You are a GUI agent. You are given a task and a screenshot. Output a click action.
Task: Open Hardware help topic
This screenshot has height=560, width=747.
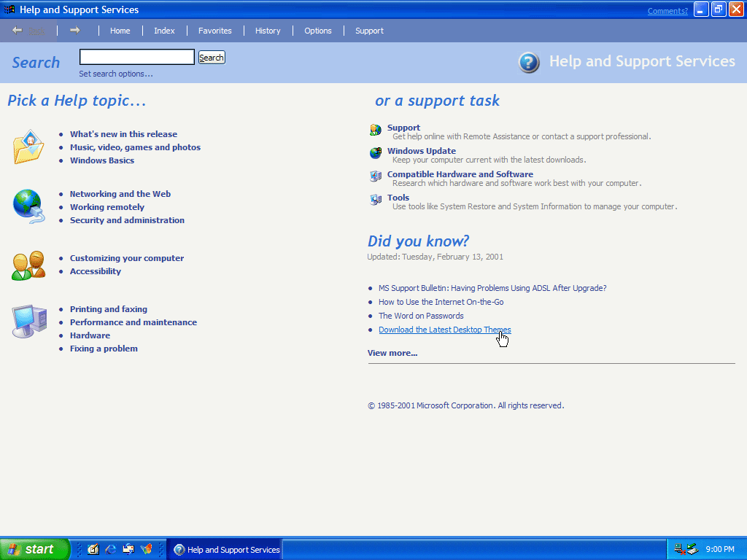click(90, 335)
